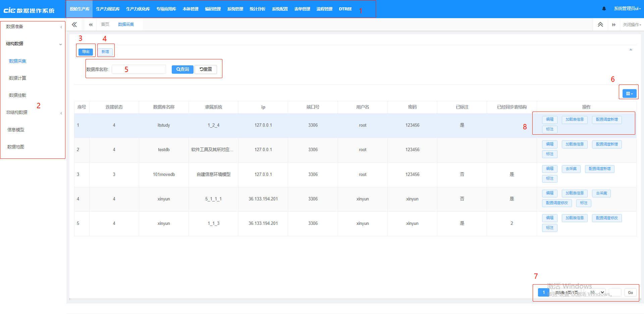Open the column display grid icon
Viewport: 644px width, 314px height.
629,94
